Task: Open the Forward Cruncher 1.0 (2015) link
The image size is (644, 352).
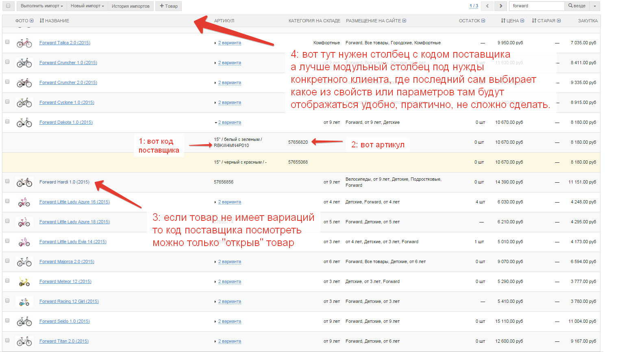Action: [x=68, y=63]
